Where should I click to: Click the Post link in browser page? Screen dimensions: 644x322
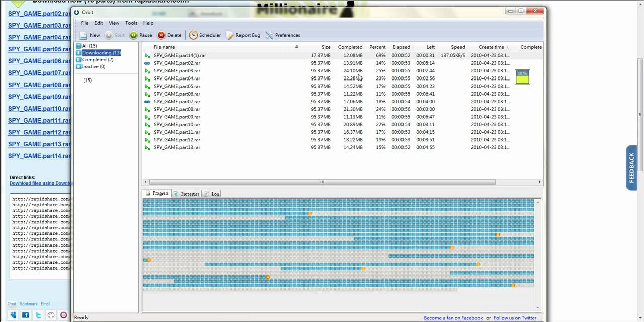(x=12, y=304)
